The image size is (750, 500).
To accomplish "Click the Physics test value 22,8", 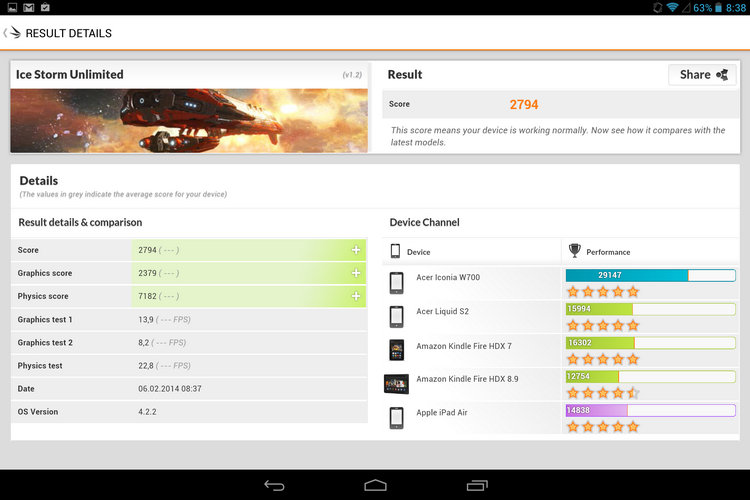I will click(146, 366).
